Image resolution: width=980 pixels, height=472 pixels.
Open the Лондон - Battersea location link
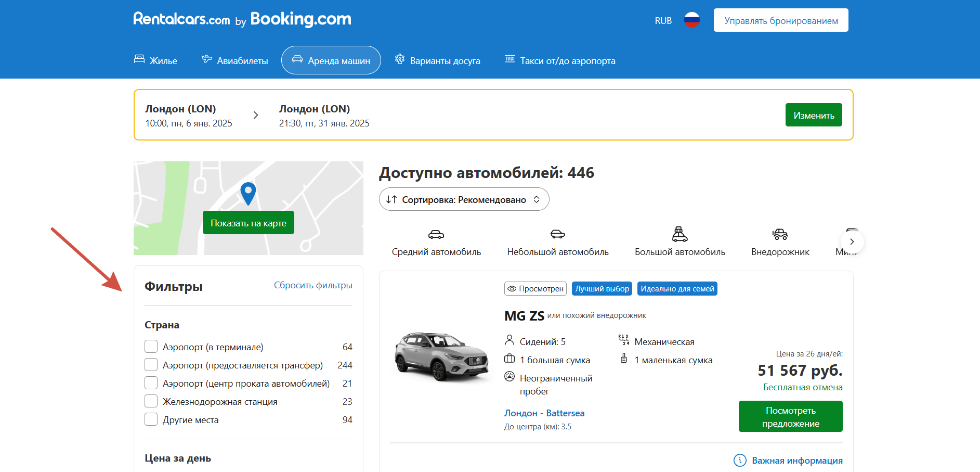point(544,413)
